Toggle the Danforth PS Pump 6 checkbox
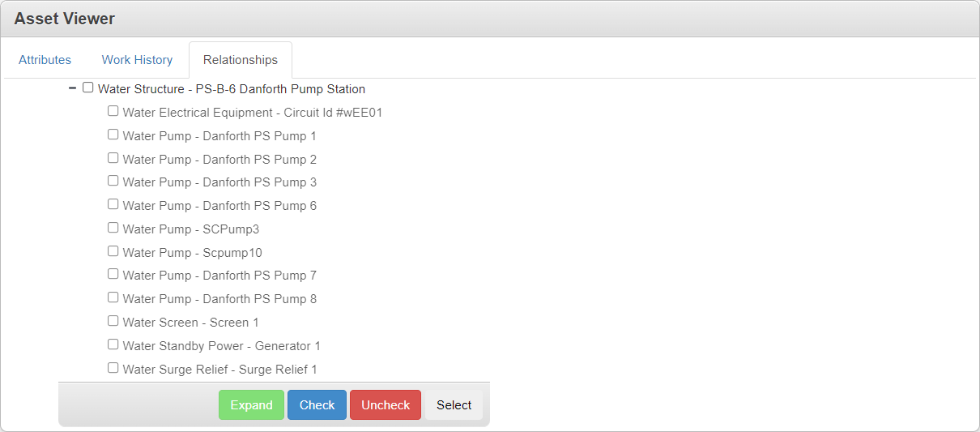The height and width of the screenshot is (432, 980). [x=113, y=204]
